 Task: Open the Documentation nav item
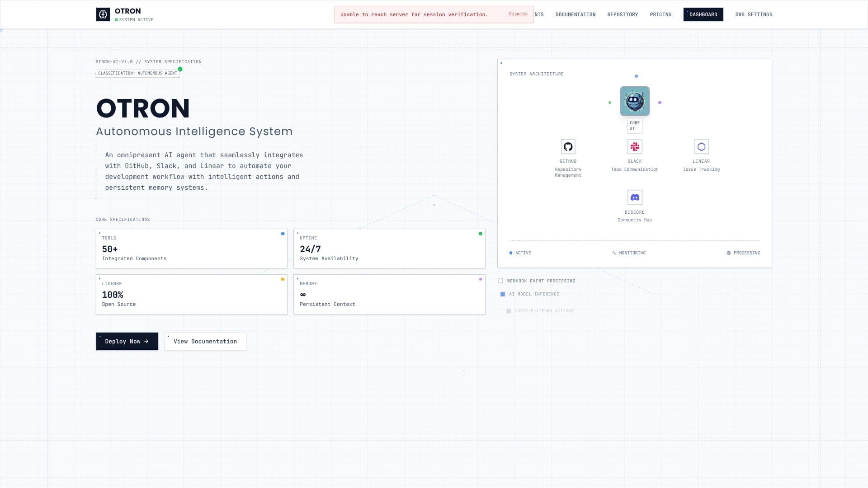click(575, 14)
